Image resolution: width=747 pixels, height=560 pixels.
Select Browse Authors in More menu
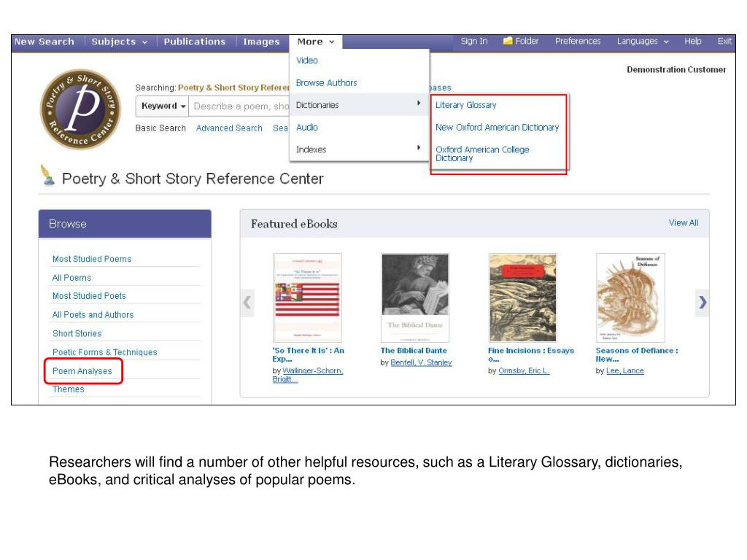[326, 83]
